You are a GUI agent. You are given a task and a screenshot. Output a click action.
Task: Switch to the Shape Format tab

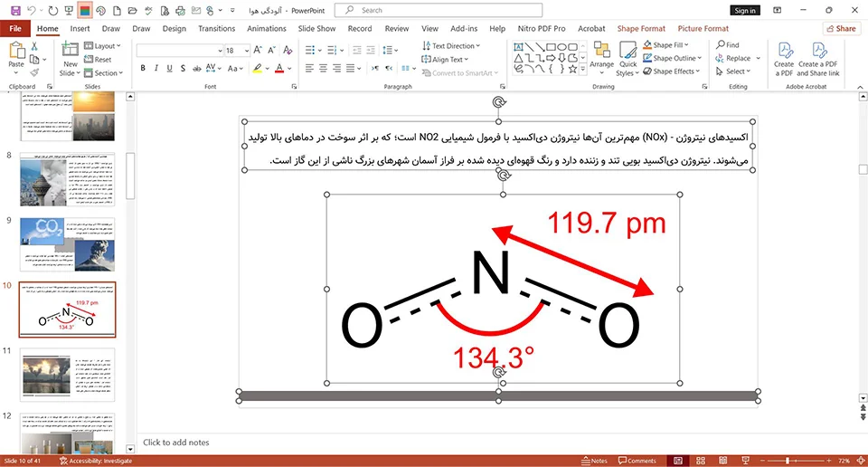tap(641, 28)
